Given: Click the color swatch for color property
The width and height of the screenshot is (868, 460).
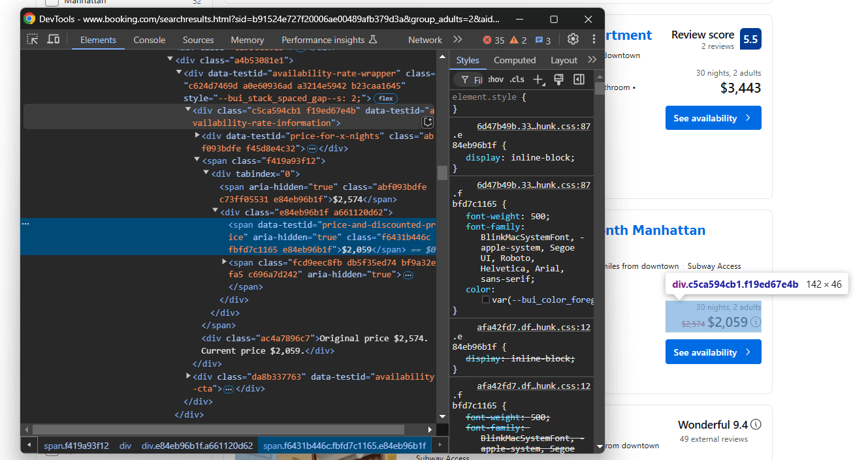Looking at the screenshot, I should 485,299.
